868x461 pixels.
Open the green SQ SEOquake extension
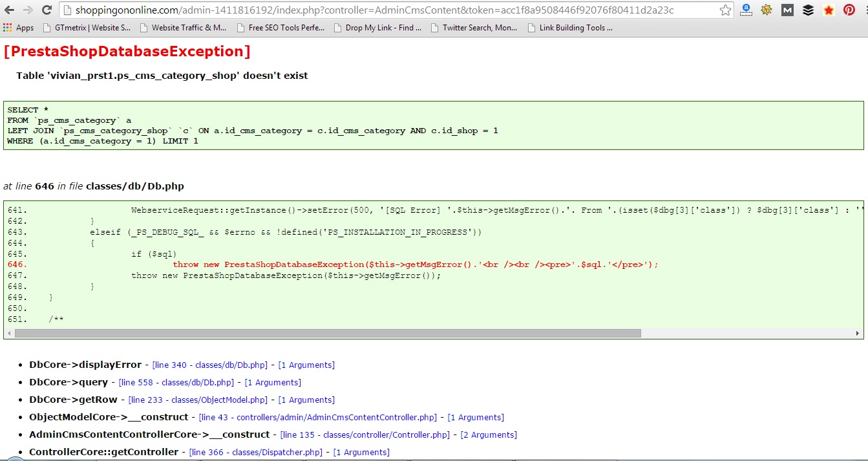[767, 10]
